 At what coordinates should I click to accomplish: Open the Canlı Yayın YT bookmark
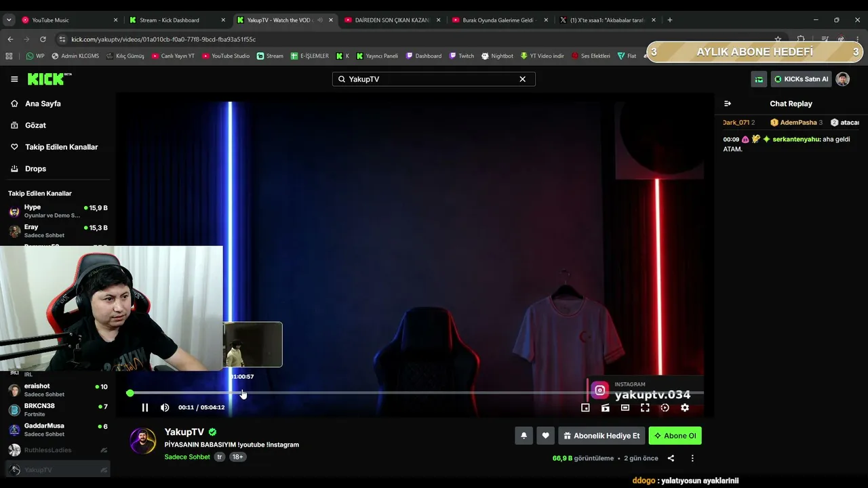pyautogui.click(x=173, y=56)
